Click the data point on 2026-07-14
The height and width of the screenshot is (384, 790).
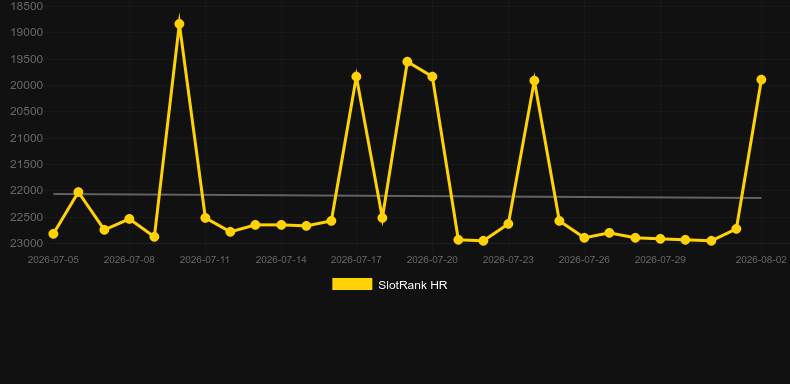[281, 225]
